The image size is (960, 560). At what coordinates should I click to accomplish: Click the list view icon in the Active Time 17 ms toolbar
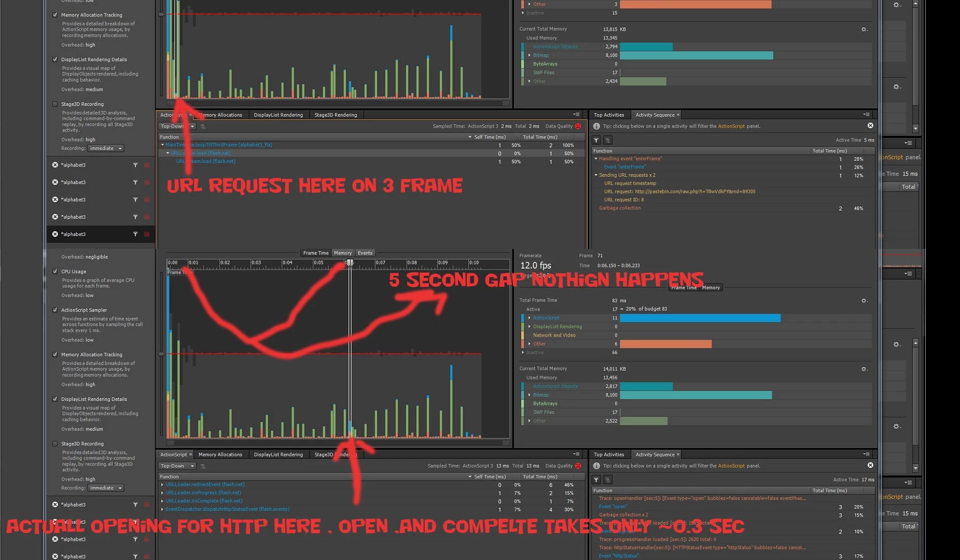pyautogui.click(x=608, y=480)
